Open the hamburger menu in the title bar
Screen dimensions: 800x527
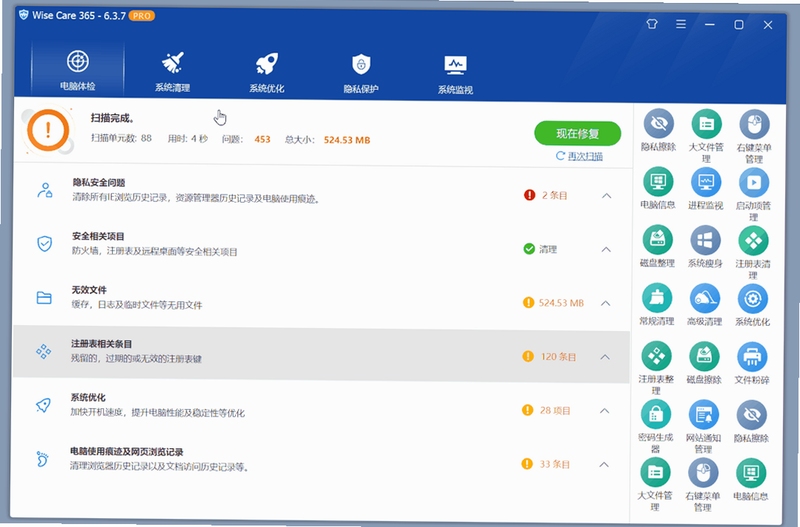[681, 24]
